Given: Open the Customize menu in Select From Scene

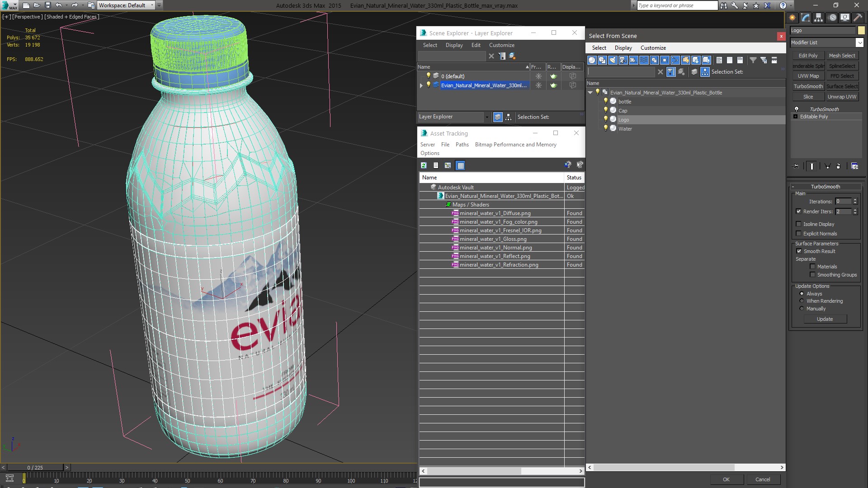Looking at the screenshot, I should point(653,48).
